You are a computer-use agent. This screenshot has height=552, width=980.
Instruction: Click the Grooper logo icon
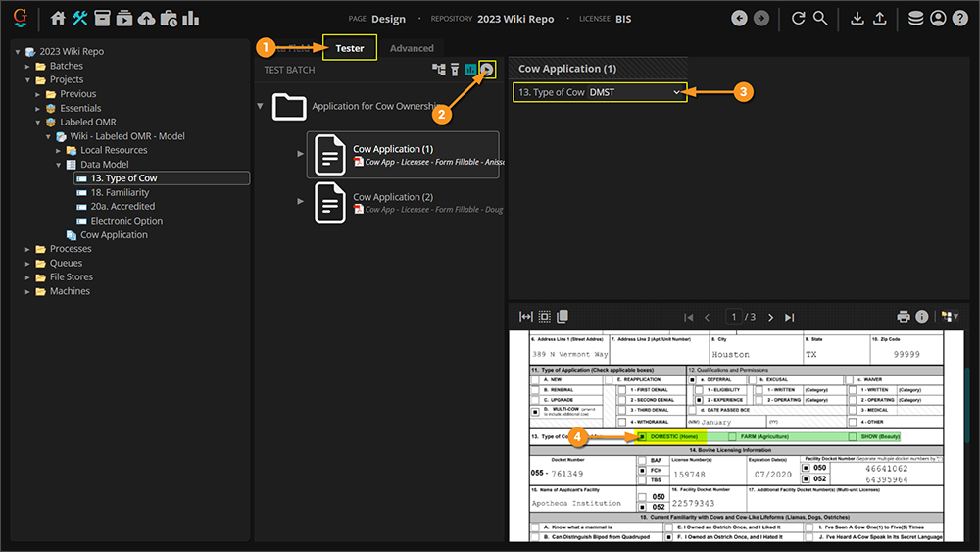(x=20, y=18)
